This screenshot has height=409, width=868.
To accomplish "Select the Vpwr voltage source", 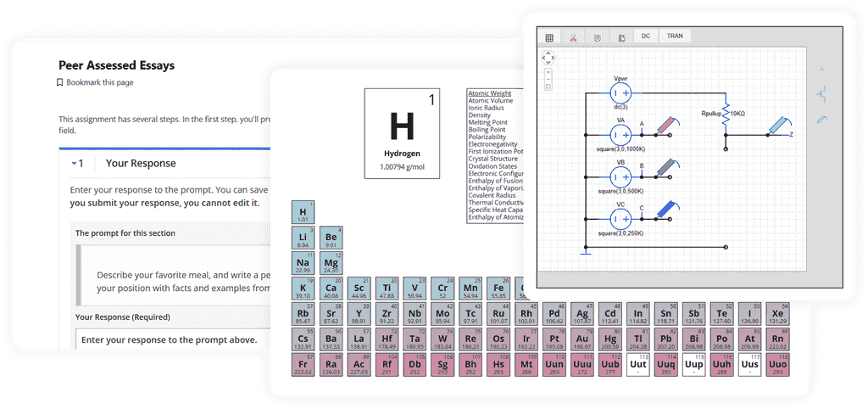I will coord(621,93).
